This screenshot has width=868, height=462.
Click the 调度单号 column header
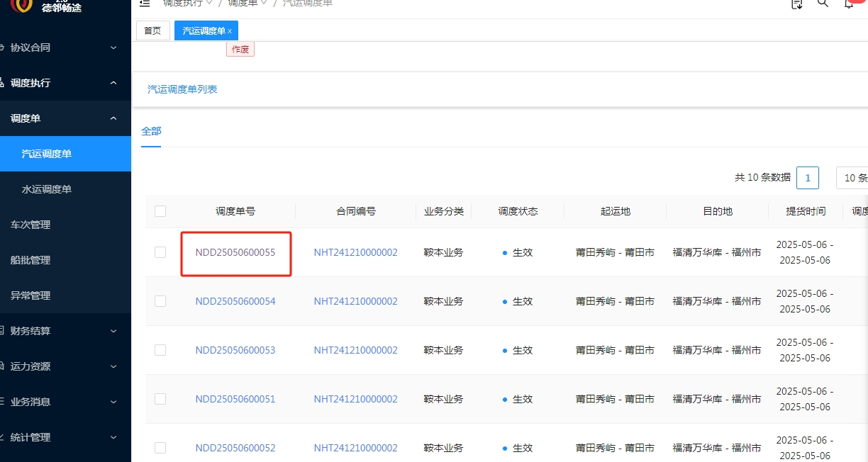tap(235, 211)
